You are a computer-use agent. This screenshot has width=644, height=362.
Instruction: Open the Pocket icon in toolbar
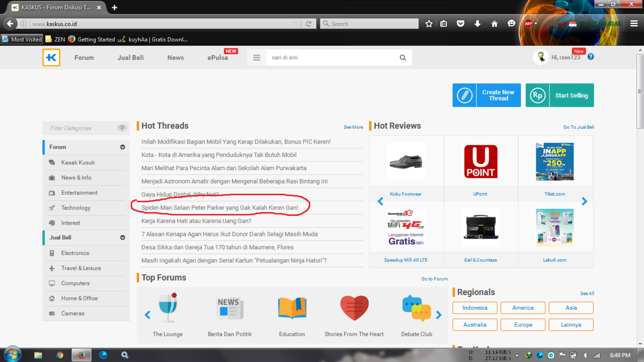460,24
